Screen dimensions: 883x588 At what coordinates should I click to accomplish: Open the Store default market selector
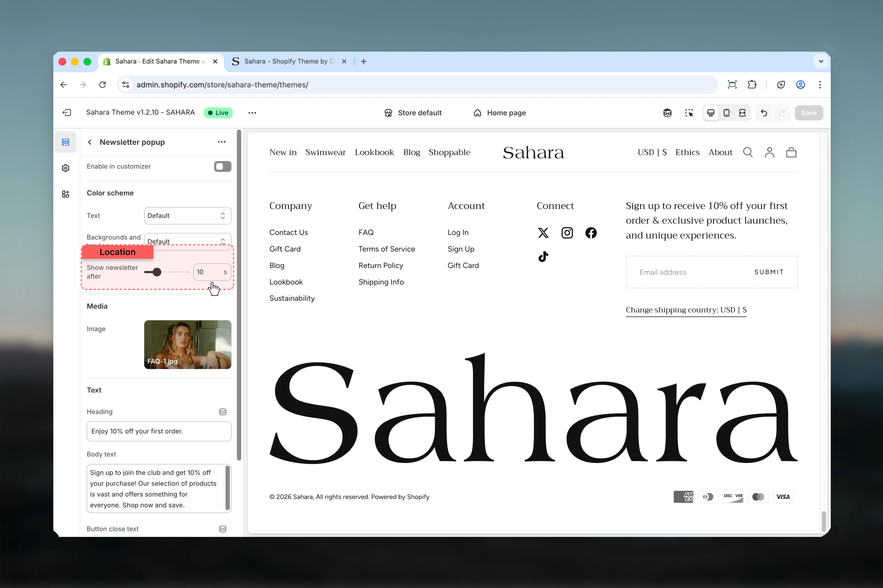click(413, 113)
